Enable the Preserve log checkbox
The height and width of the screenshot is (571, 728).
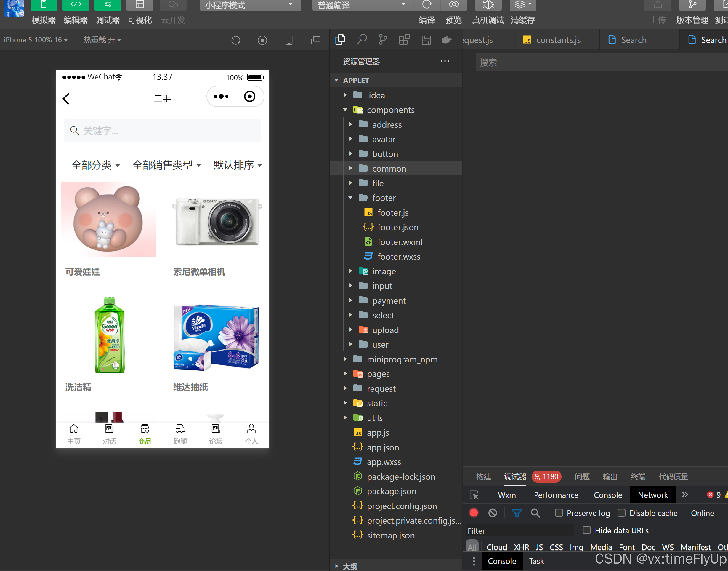(x=559, y=513)
